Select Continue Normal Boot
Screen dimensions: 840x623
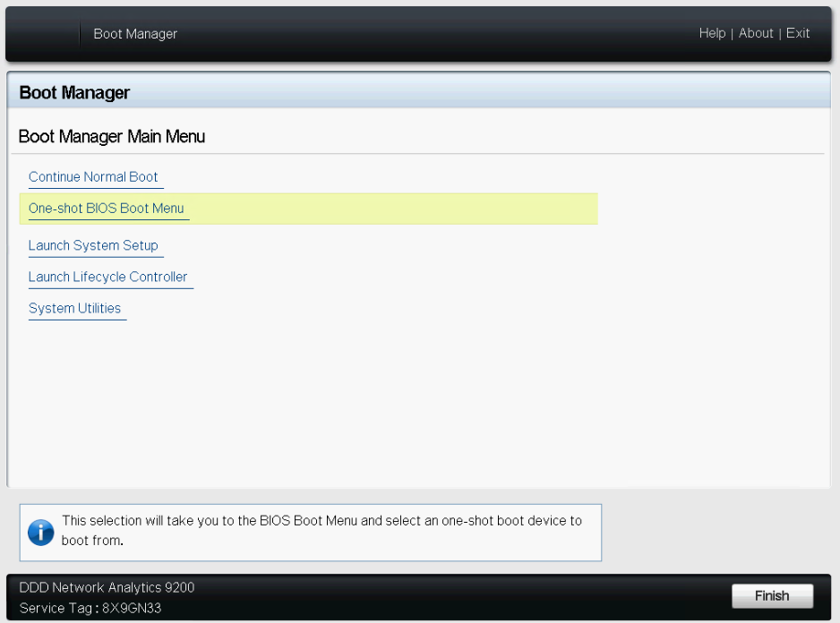coord(93,177)
